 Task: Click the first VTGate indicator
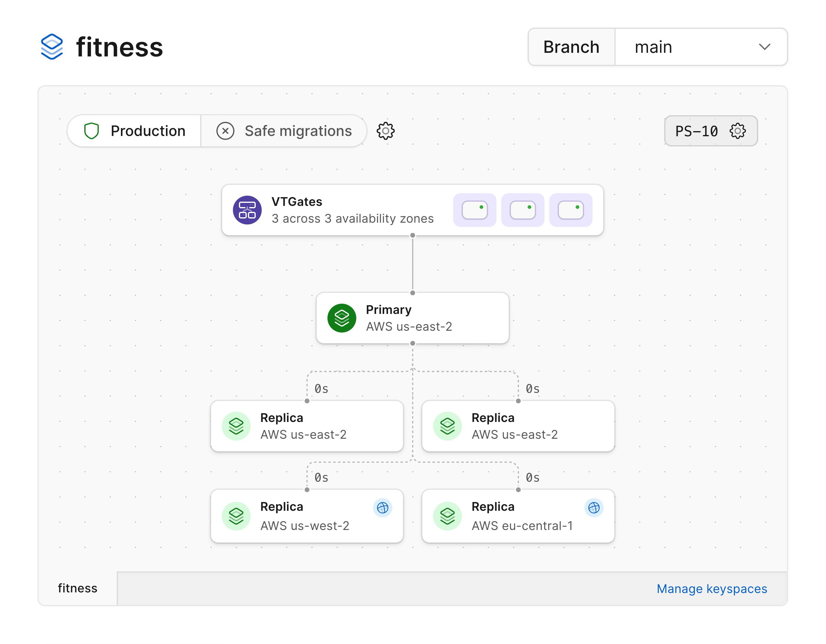(x=475, y=210)
